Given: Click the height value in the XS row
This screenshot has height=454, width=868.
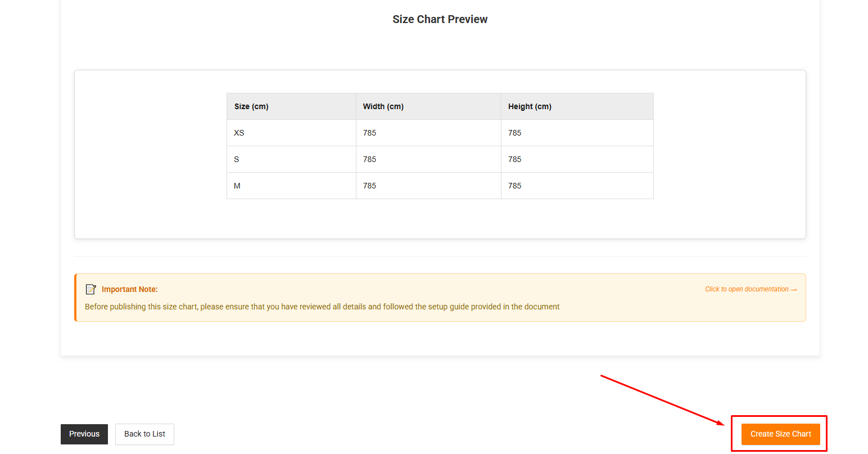Looking at the screenshot, I should 514,133.
